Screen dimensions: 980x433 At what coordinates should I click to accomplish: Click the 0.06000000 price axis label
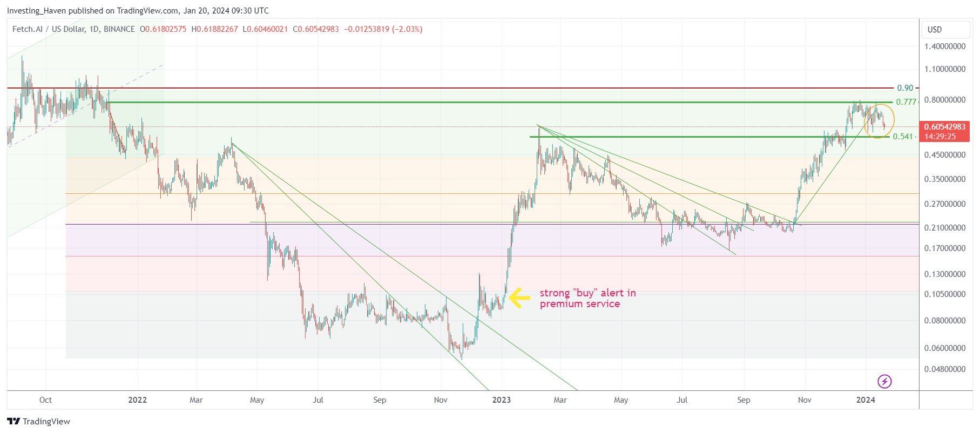(945, 348)
